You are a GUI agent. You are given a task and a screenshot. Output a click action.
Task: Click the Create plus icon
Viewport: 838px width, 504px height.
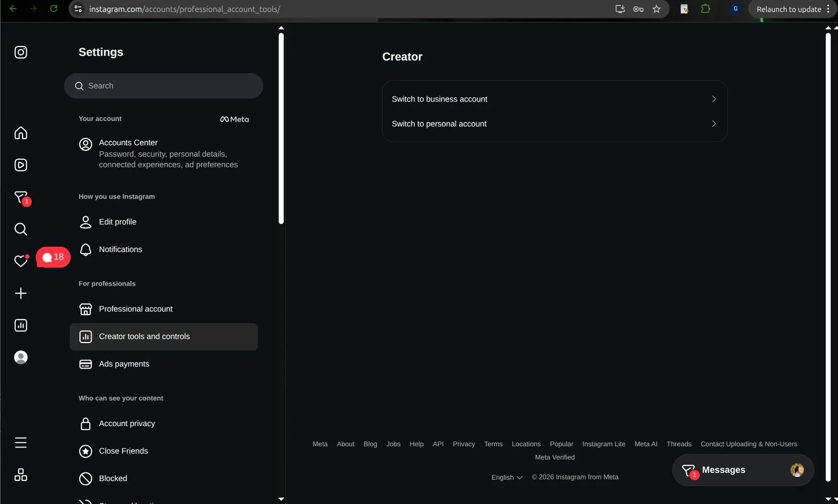pos(21,293)
